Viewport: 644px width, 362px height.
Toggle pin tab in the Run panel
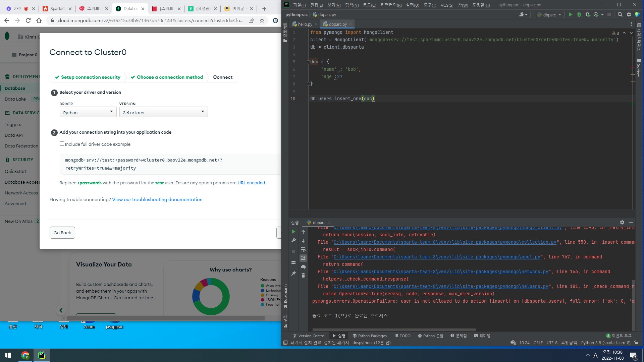tap(293, 274)
